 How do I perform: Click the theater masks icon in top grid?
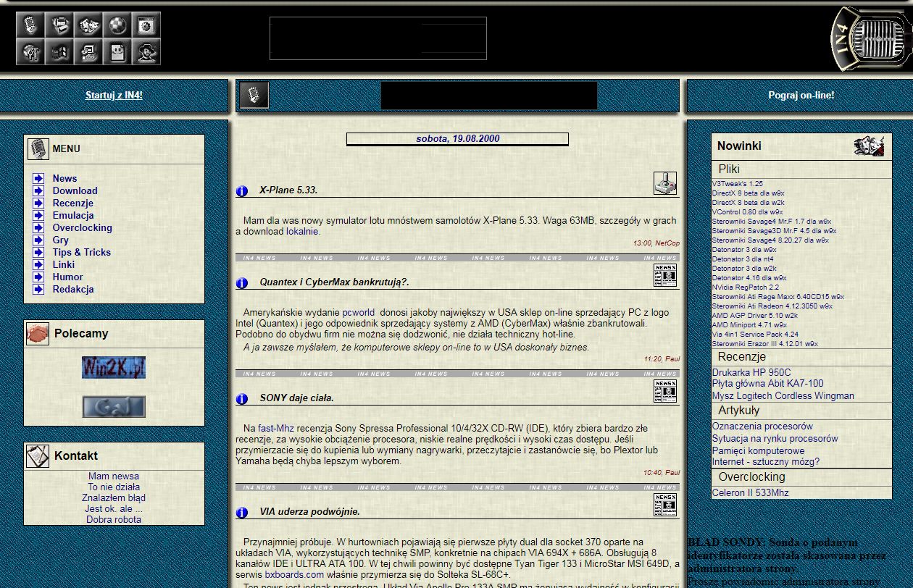[x=88, y=25]
